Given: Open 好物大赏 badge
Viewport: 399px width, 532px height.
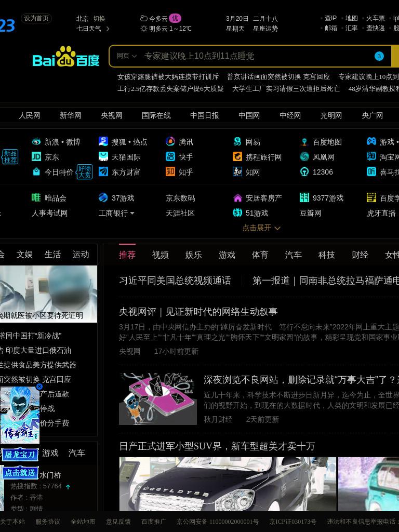Looking at the screenshot, I should click(85, 171).
